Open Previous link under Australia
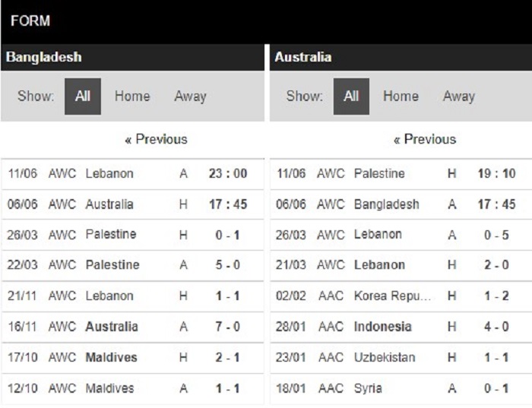Viewport: 532px width, 408px height. (425, 139)
